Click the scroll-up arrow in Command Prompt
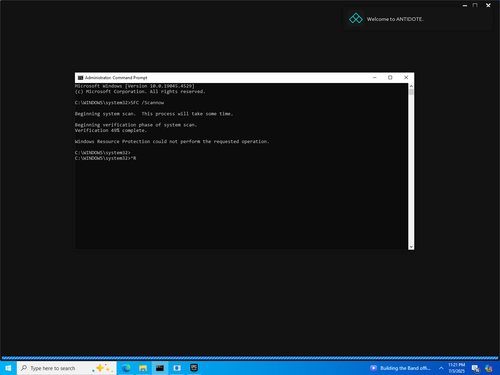 pos(411,86)
